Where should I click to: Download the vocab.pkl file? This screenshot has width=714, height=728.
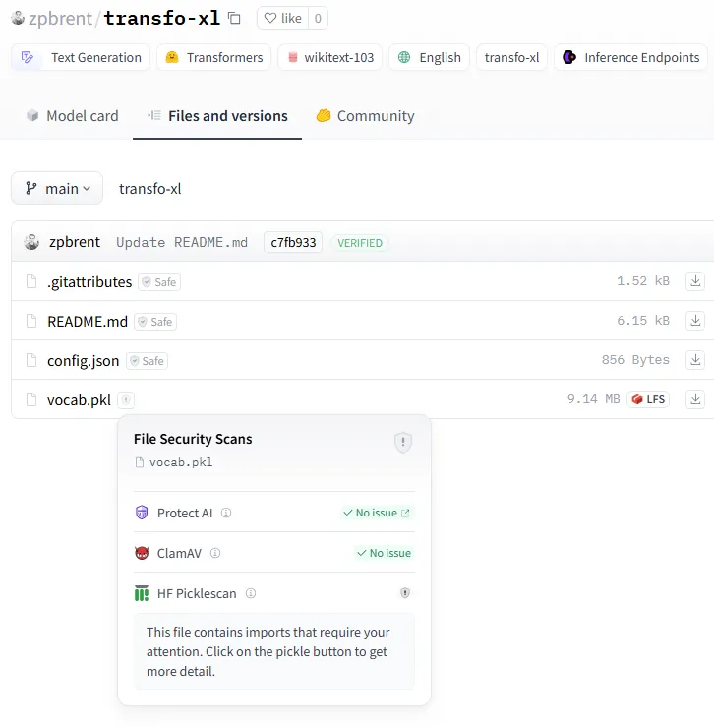tap(695, 399)
